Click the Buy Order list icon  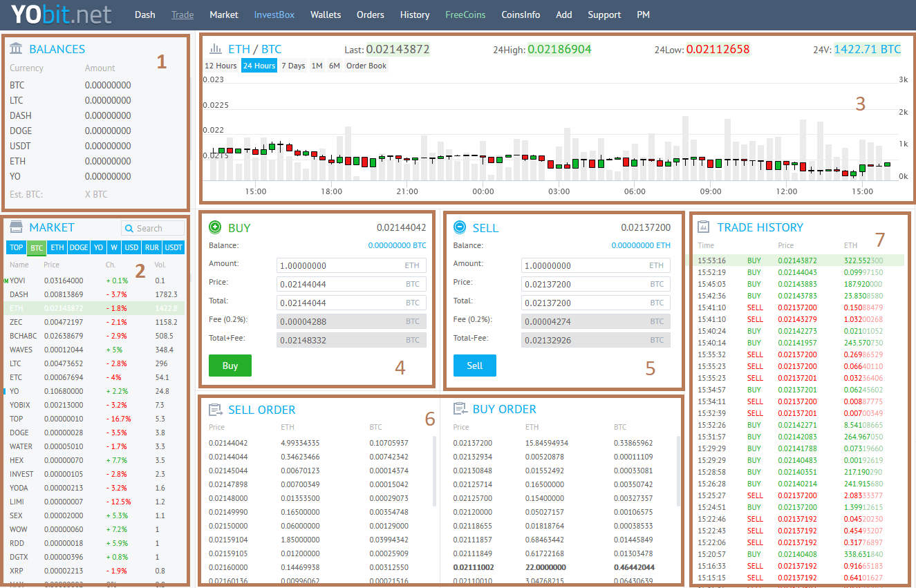point(460,409)
